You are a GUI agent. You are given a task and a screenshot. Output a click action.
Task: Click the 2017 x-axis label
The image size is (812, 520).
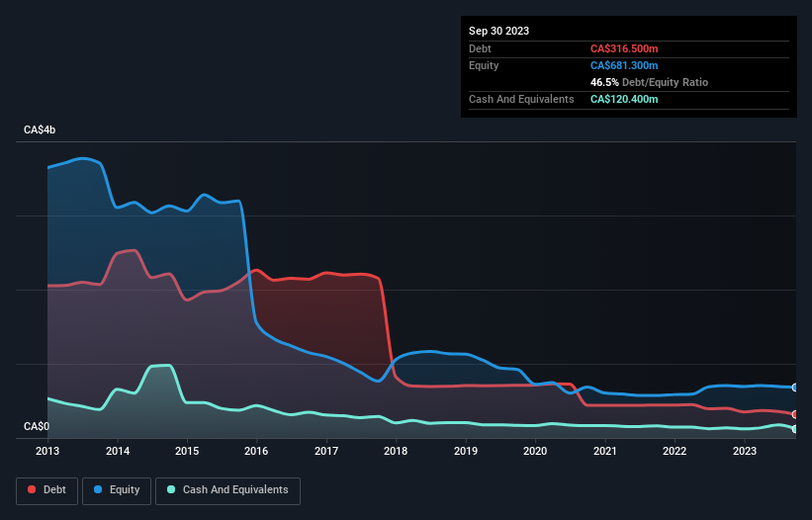[x=326, y=451]
